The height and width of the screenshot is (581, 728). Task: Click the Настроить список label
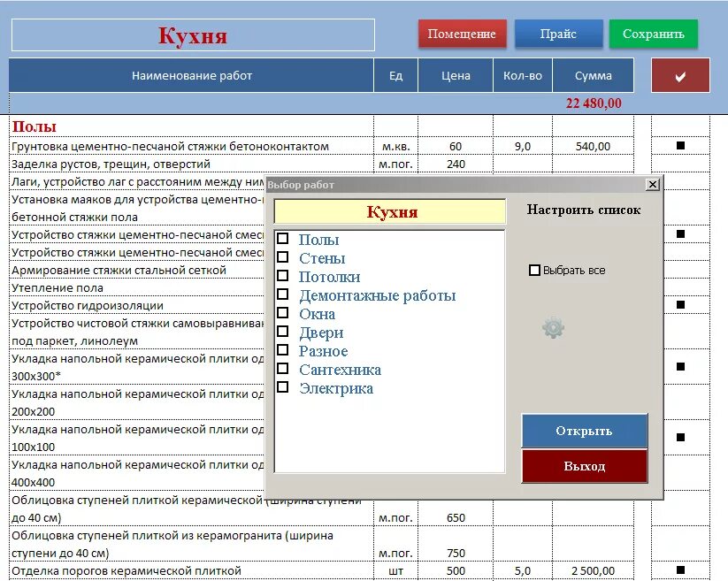[x=584, y=210]
